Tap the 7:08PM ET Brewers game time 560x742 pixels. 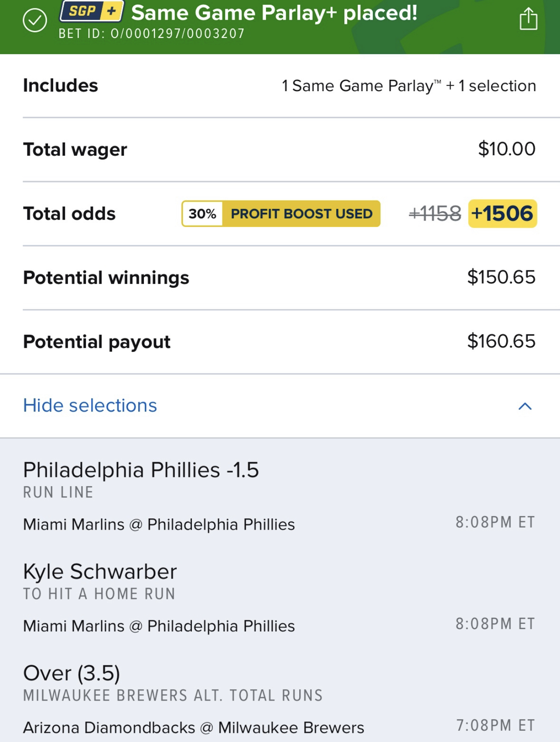pos(495,725)
